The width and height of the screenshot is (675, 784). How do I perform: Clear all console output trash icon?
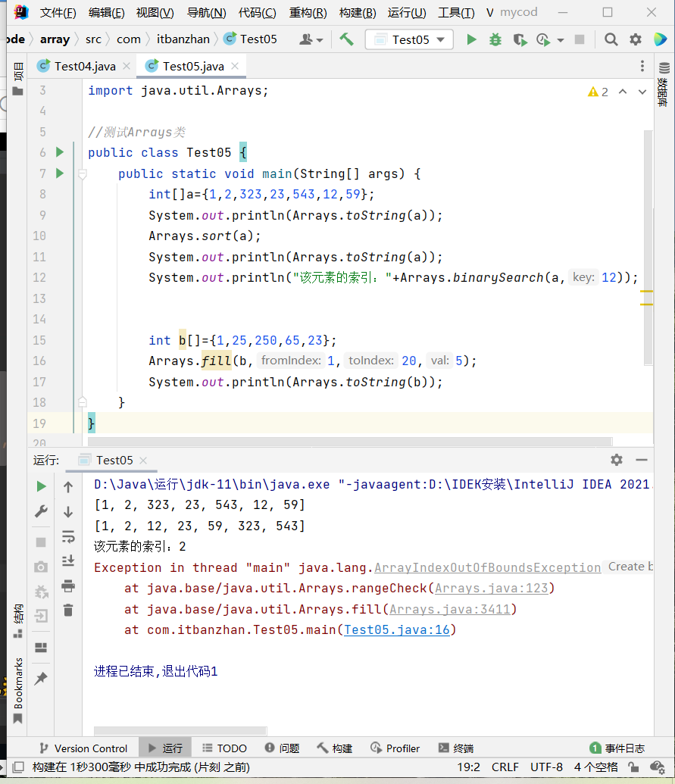click(x=68, y=610)
